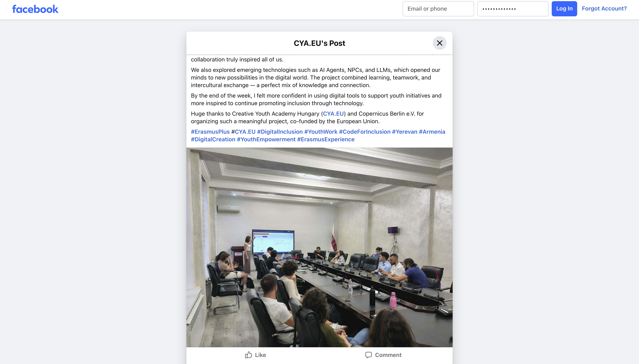Click the #Armenia hashtag
639x364 pixels.
432,132
